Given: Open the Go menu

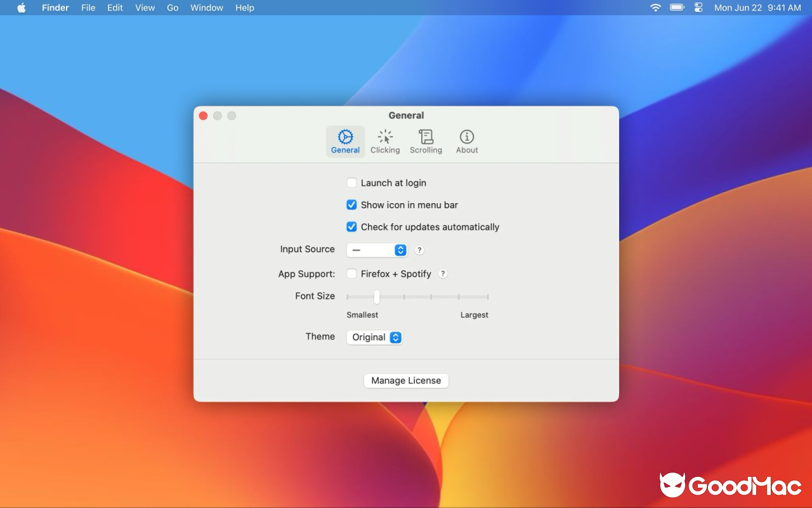Looking at the screenshot, I should coord(173,8).
